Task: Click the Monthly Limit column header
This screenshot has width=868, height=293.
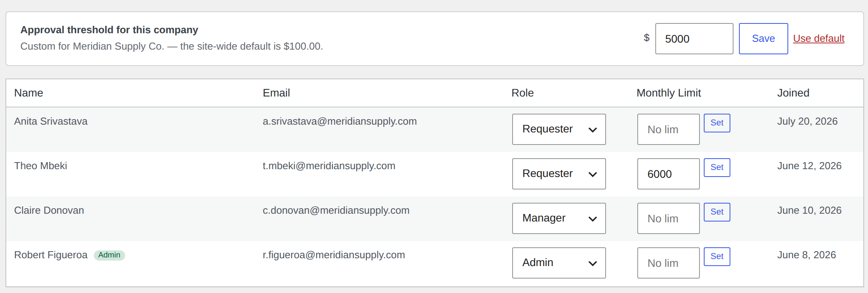Action: click(x=669, y=93)
